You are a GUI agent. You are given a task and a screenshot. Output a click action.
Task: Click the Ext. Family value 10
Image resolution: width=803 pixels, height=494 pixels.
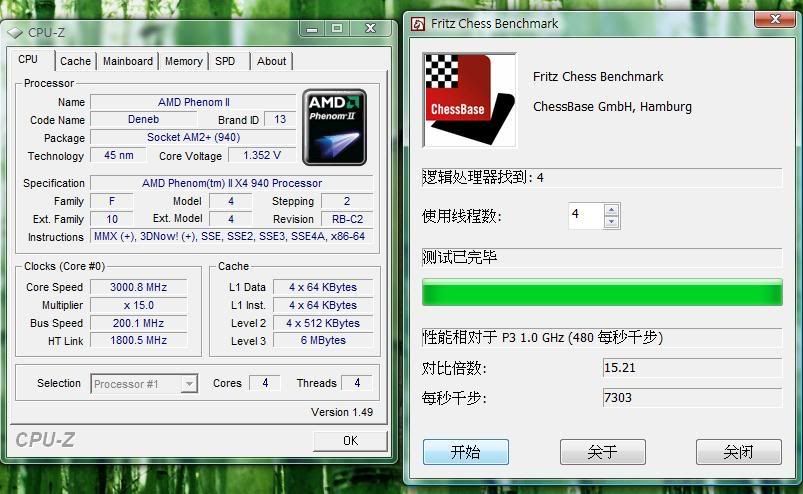(x=112, y=219)
